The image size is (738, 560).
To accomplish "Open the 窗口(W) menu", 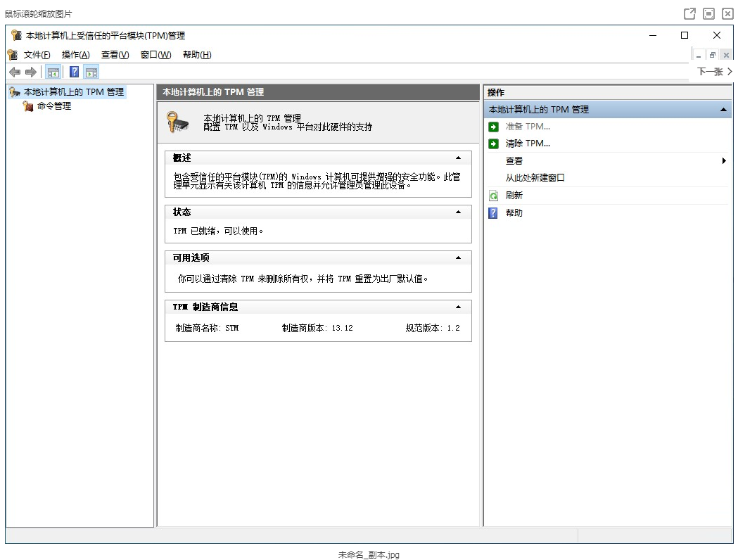I will click(154, 54).
